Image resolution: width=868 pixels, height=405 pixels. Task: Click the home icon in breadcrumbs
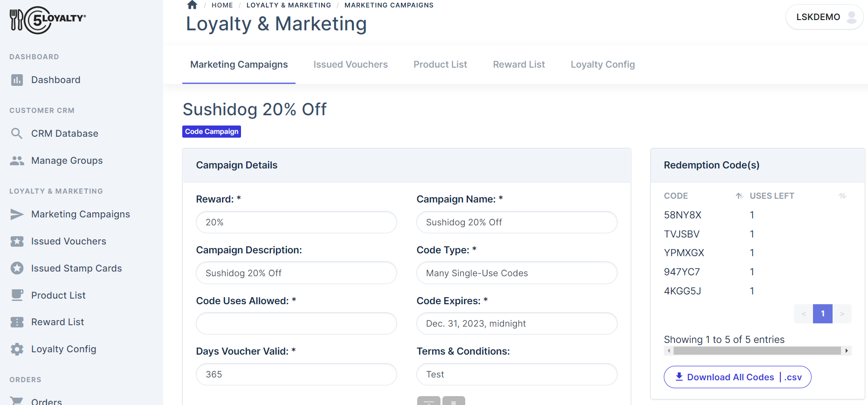(x=192, y=5)
